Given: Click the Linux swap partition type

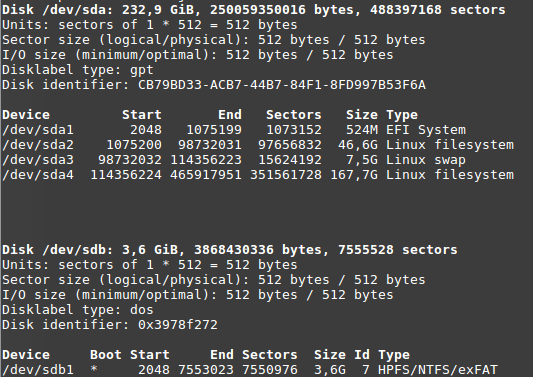Looking at the screenshot, I should 426,160.
